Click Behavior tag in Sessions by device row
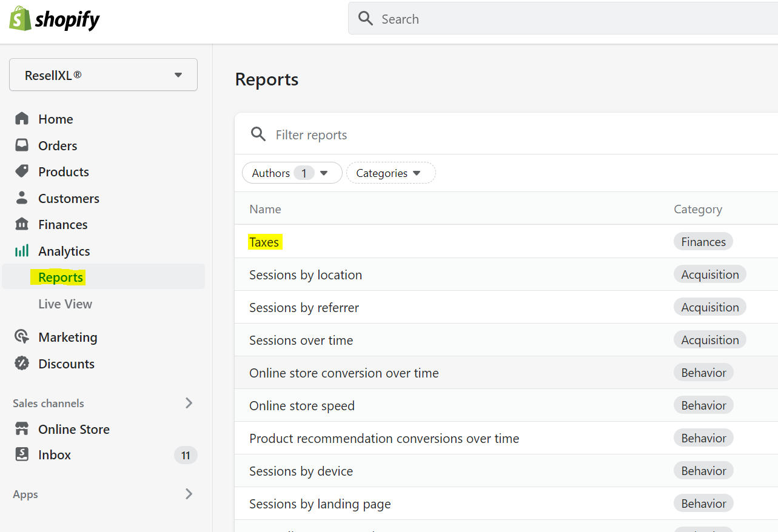The image size is (778, 532). click(704, 471)
